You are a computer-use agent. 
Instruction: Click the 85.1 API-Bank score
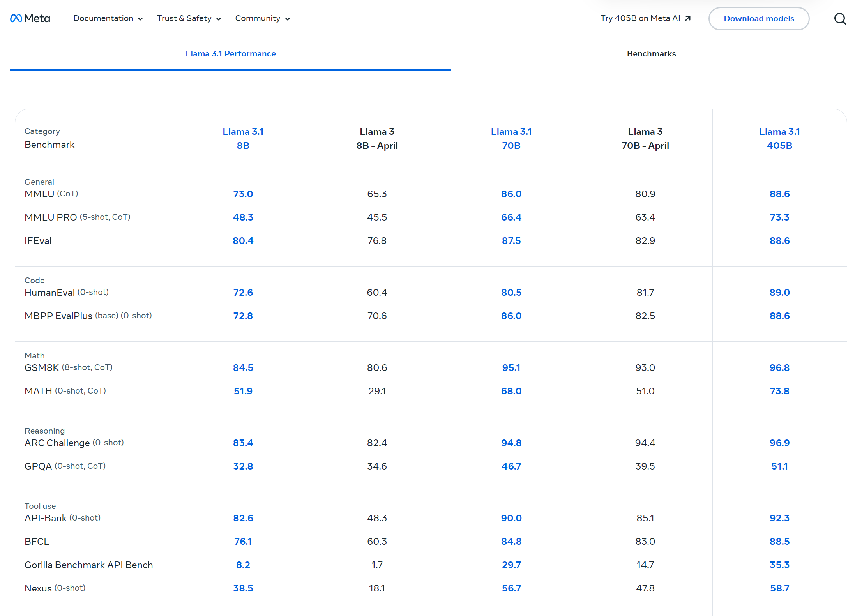645,518
